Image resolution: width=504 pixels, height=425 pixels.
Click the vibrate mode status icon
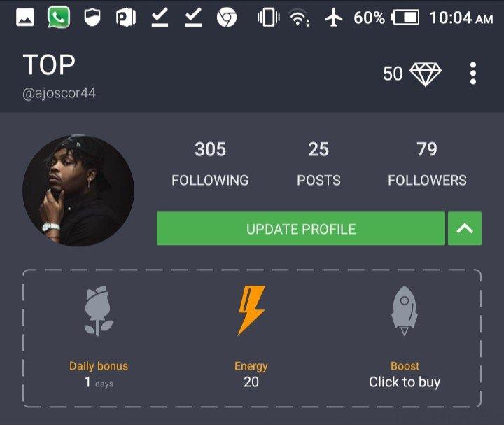pyautogui.click(x=268, y=18)
